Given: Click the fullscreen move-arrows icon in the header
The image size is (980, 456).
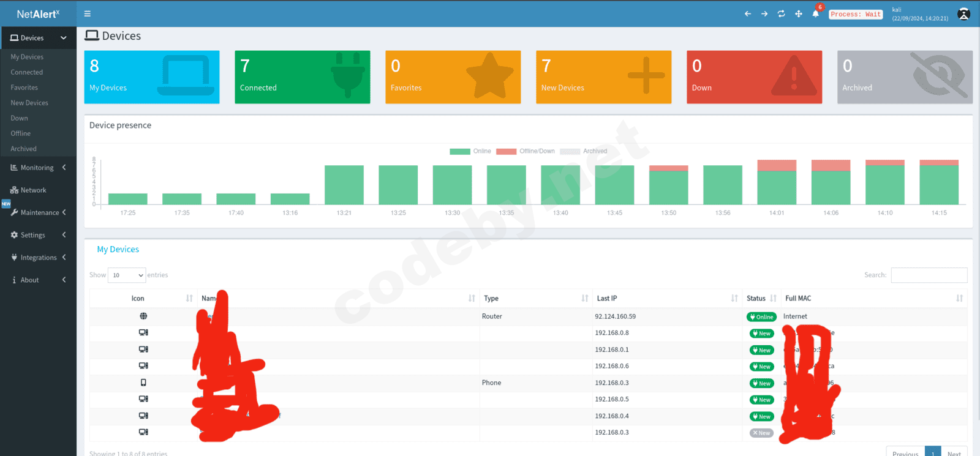Looking at the screenshot, I should pos(798,13).
